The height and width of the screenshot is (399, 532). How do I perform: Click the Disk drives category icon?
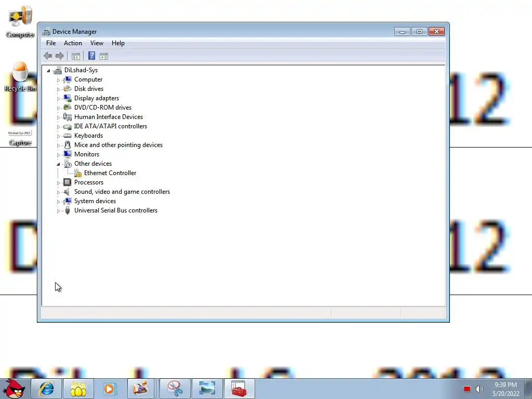(68, 88)
